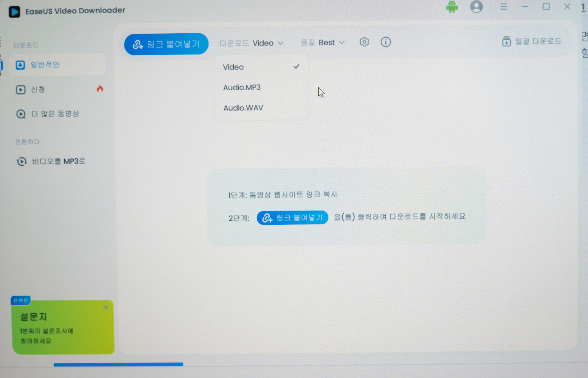Minimize the EaseUS window
588x378 pixels.
(x=525, y=7)
